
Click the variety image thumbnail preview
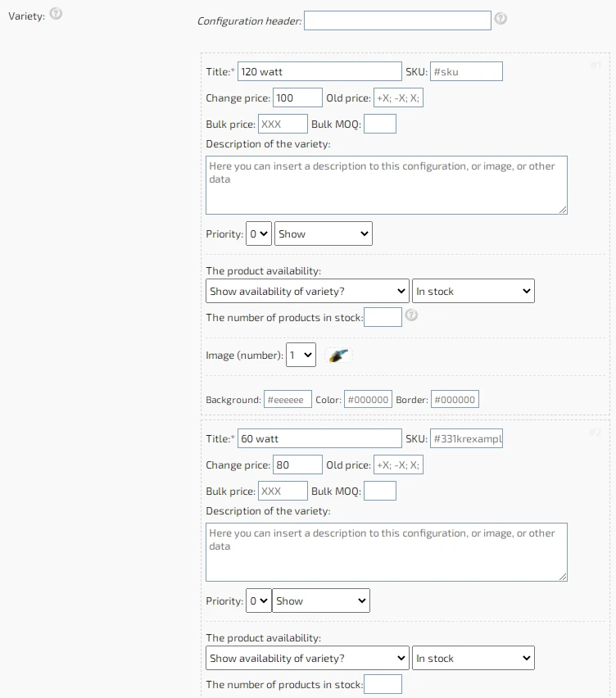pyautogui.click(x=338, y=356)
